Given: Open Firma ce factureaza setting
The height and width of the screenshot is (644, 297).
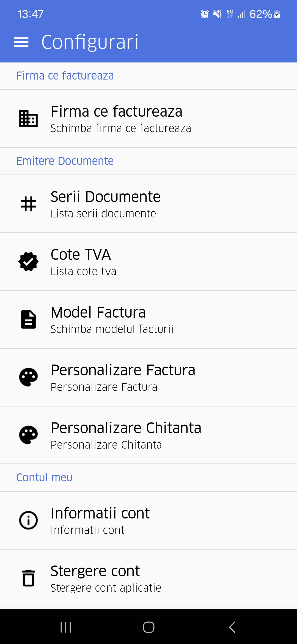Looking at the screenshot, I should (148, 119).
